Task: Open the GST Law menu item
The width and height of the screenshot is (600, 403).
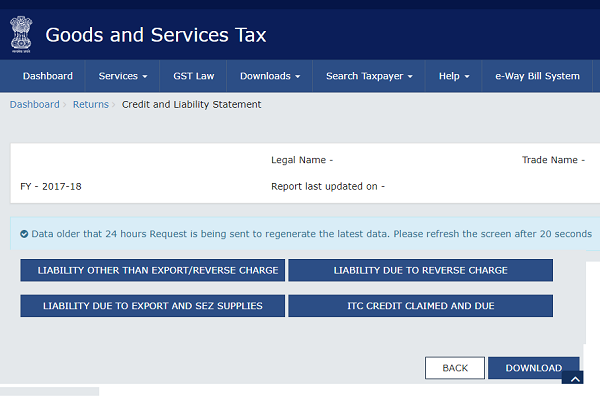Action: tap(194, 76)
